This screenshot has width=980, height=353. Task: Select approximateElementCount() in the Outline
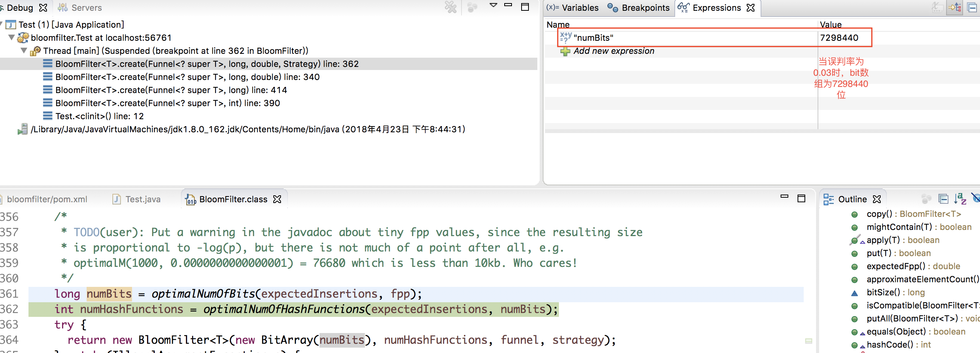923,279
